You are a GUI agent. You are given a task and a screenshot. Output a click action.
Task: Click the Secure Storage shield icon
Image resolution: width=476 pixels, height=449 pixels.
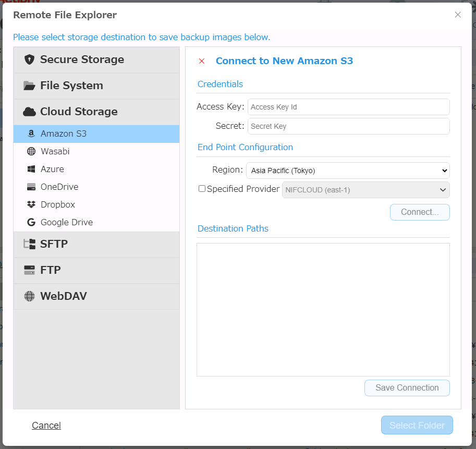click(x=29, y=59)
